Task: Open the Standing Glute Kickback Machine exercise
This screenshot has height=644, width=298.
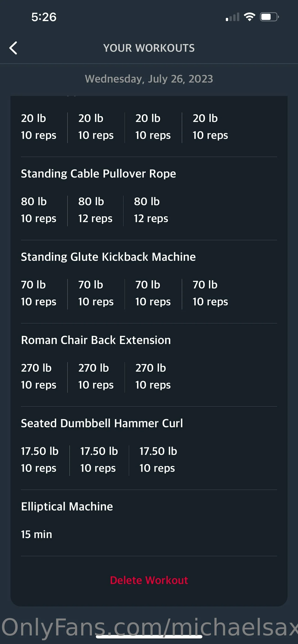Action: click(x=108, y=257)
